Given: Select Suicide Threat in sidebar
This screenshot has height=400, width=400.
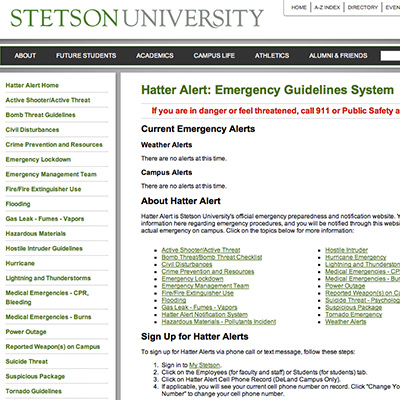Looking at the screenshot, I should click(27, 362).
